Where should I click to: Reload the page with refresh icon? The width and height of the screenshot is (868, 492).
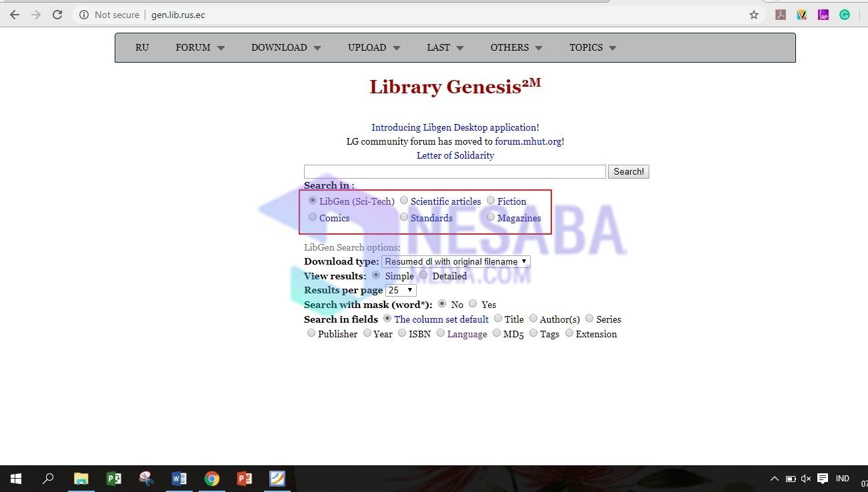(x=57, y=15)
